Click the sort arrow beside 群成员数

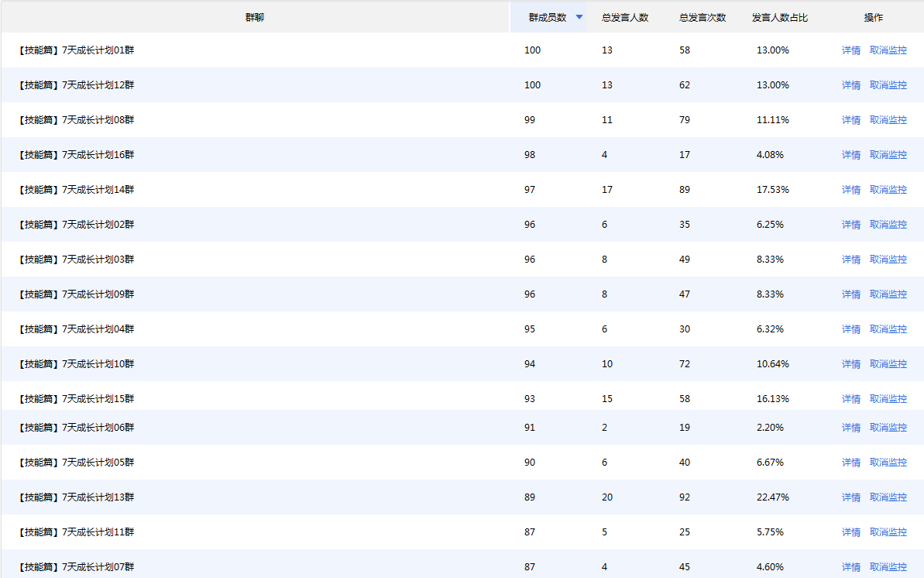point(579,17)
